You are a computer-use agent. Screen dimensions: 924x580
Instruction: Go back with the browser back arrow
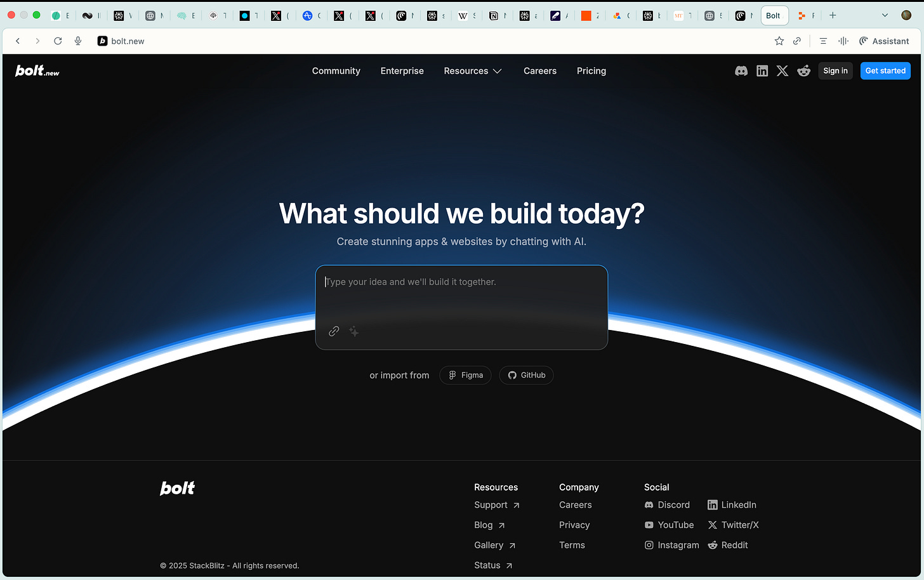(18, 41)
